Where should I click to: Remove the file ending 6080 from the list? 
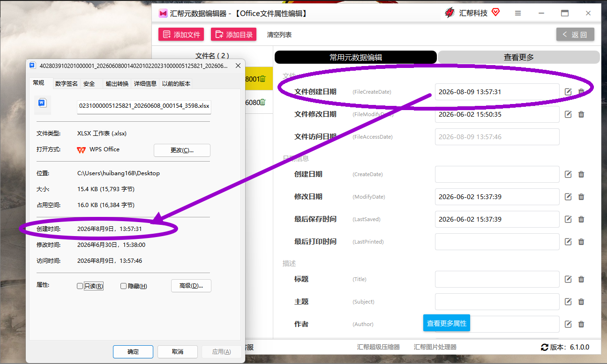[263, 102]
